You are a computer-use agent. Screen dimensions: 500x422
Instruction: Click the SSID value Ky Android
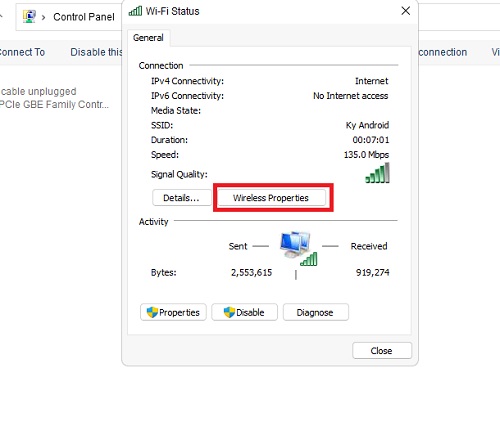point(367,125)
